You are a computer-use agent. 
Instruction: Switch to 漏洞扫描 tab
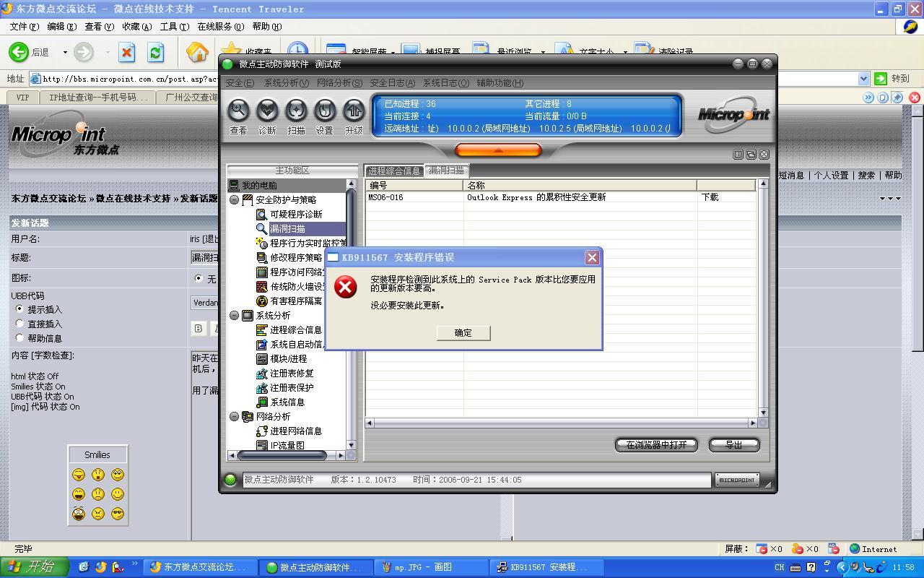447,171
